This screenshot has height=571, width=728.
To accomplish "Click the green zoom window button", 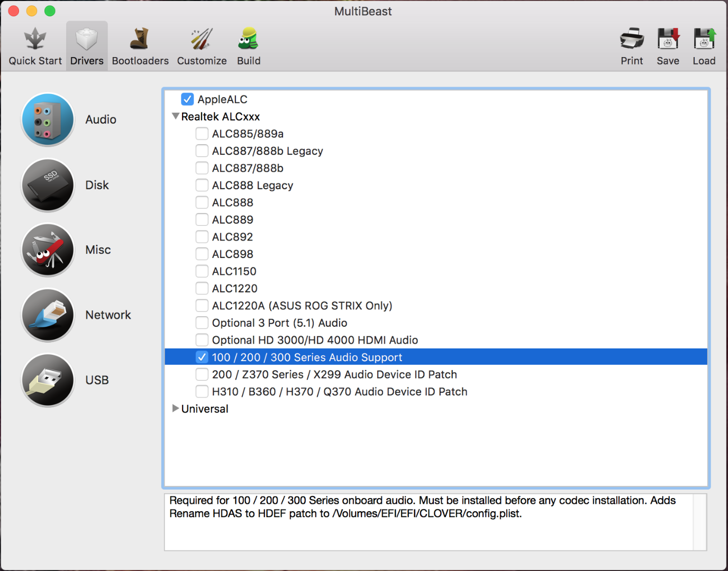I will point(50,11).
